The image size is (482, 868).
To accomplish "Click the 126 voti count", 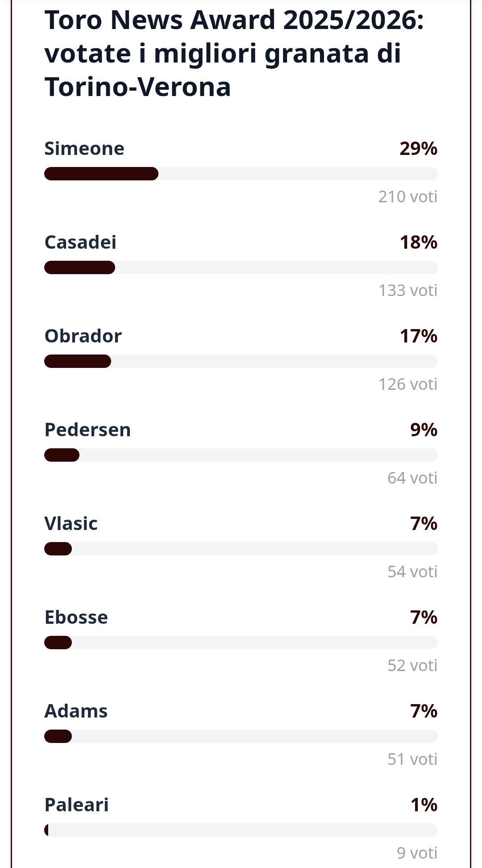I will [407, 384].
